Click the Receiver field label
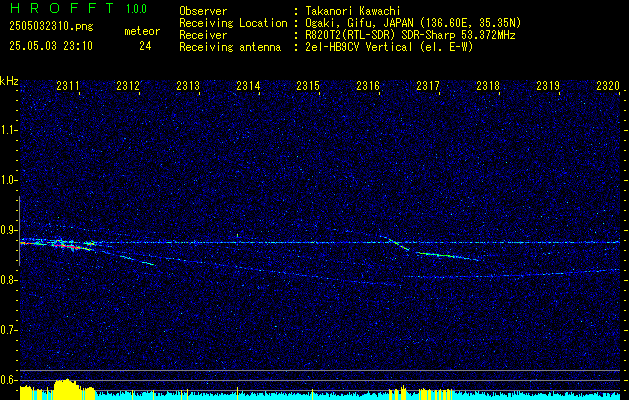Screen dimensions: 629x400 pos(203,35)
